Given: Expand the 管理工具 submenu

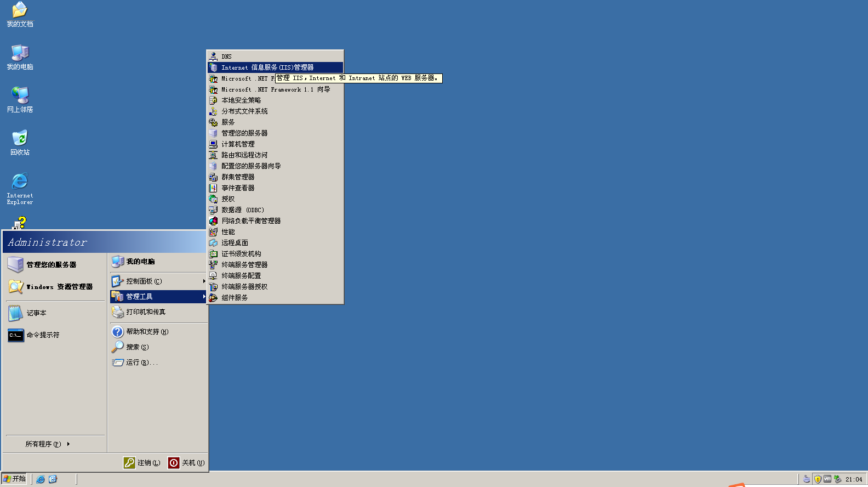Looking at the screenshot, I should (x=158, y=297).
